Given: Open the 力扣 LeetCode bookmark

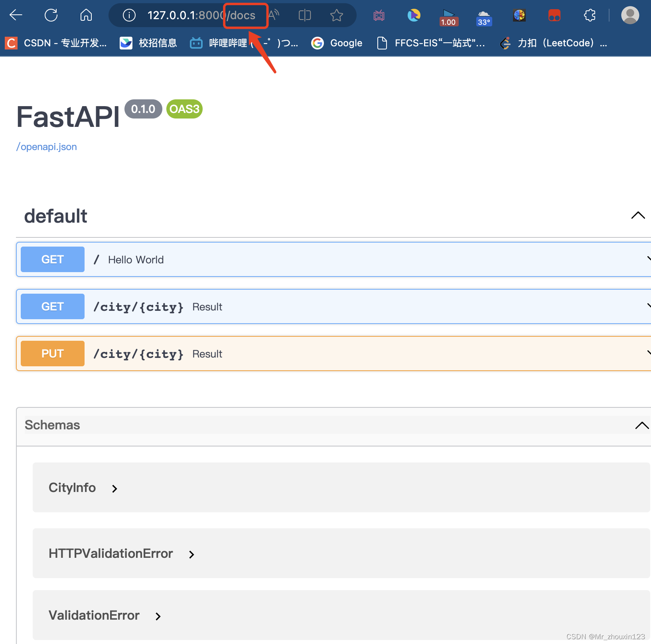Looking at the screenshot, I should click(555, 43).
